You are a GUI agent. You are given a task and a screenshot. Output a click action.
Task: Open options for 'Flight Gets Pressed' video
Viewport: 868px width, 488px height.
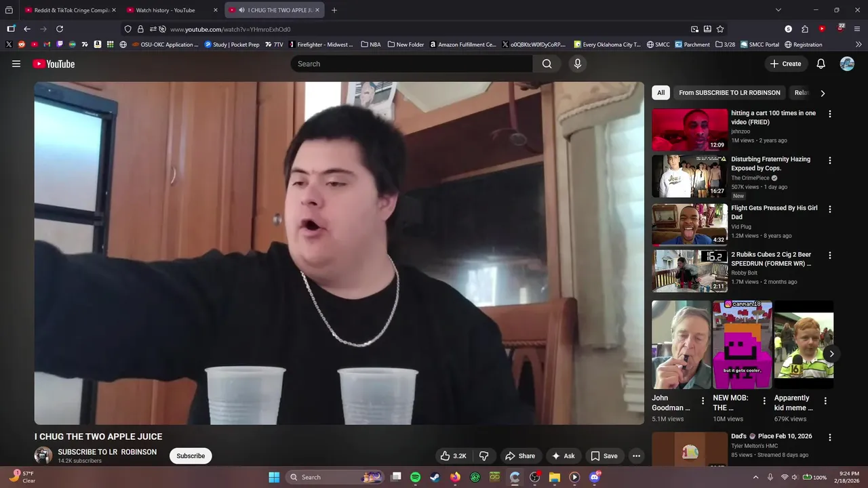[829, 209]
